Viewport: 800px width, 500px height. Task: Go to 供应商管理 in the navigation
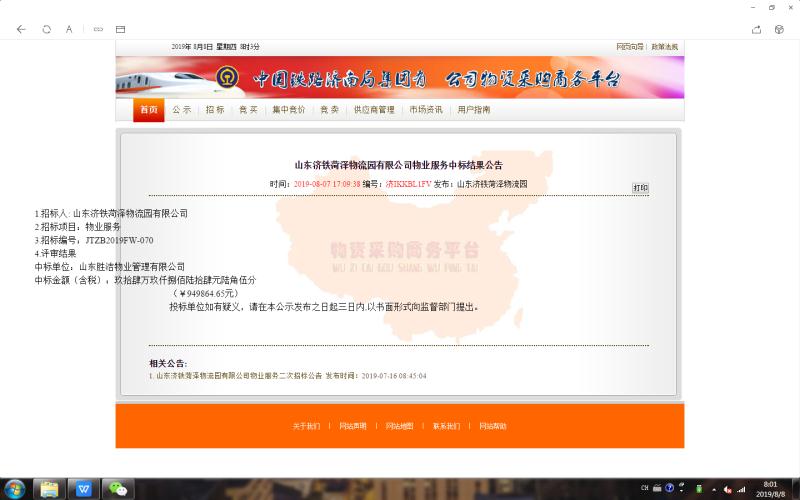pyautogui.click(x=374, y=110)
